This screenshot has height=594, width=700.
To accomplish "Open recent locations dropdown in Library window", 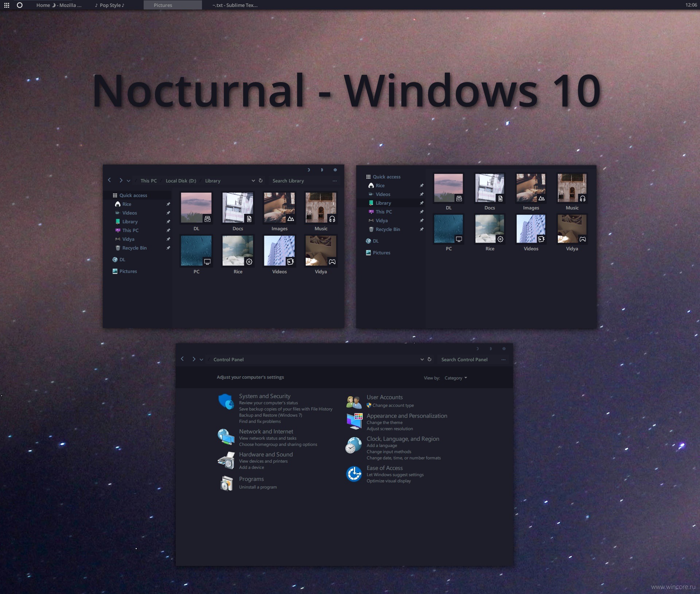I will pos(128,181).
